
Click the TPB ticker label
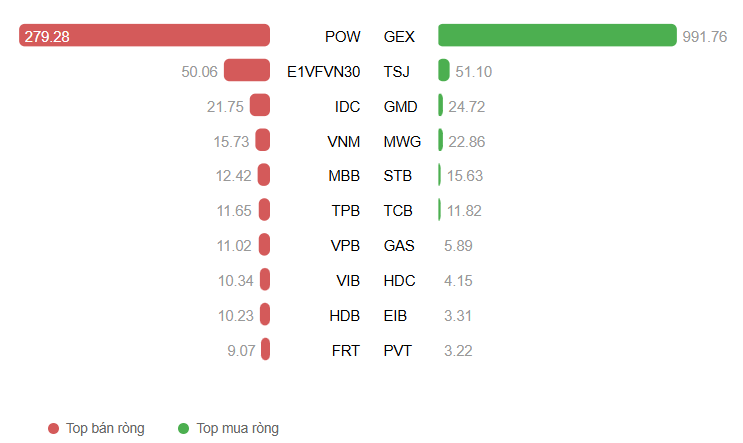tap(345, 211)
